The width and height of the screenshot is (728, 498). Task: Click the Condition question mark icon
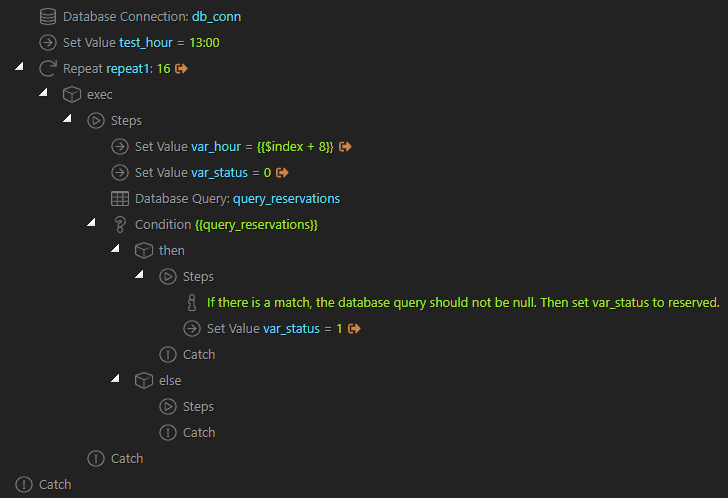coord(119,225)
